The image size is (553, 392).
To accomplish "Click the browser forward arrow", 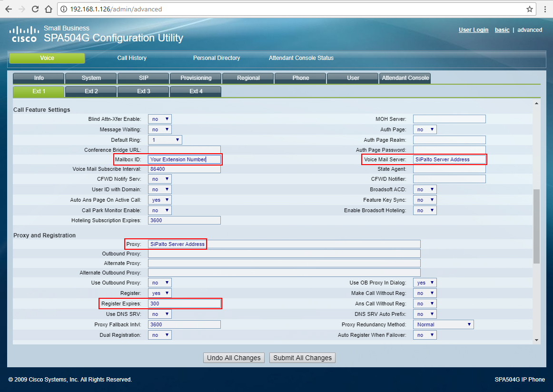I will tap(22, 9).
